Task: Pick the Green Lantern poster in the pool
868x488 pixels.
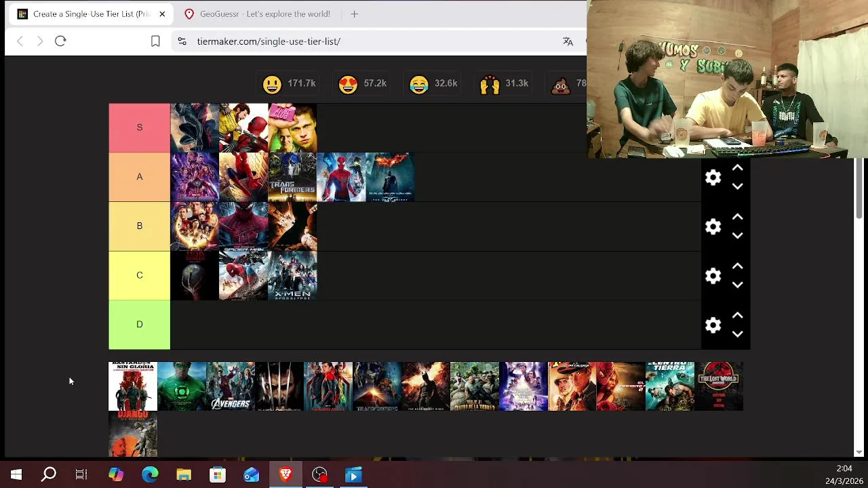Action: point(182,386)
